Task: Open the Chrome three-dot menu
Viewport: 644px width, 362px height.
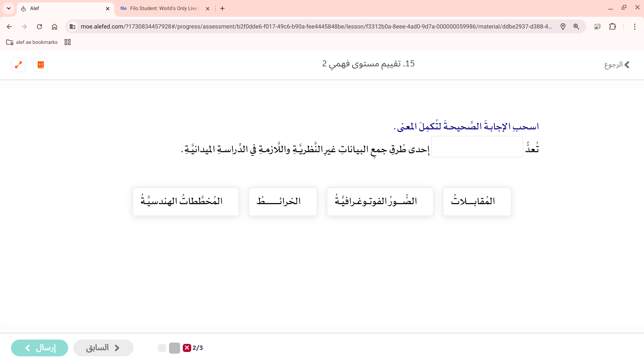Action: (635, 26)
